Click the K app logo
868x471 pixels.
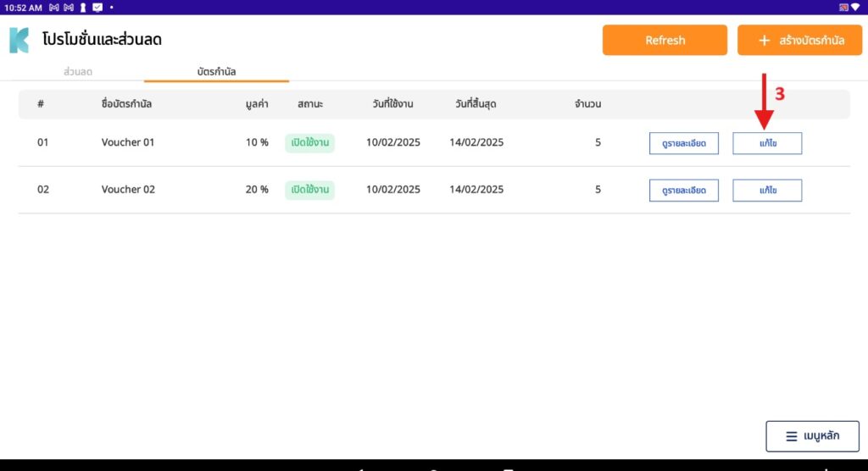(19, 40)
